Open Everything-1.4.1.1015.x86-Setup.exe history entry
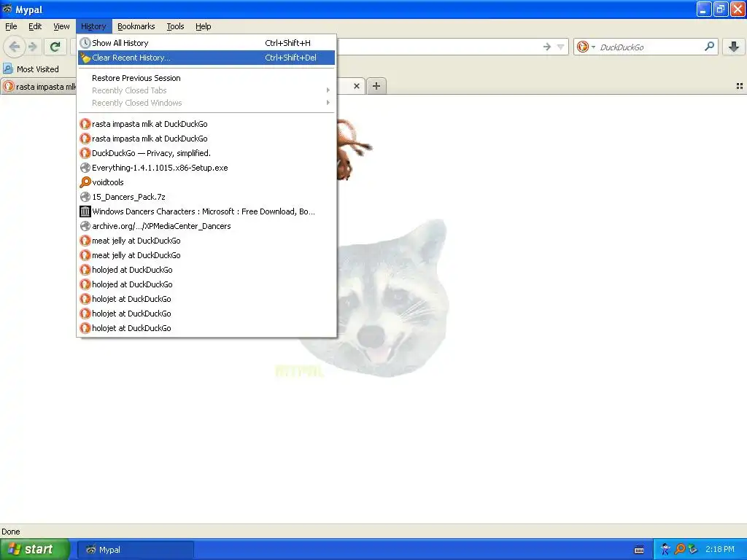The width and height of the screenshot is (747, 560). (206, 168)
